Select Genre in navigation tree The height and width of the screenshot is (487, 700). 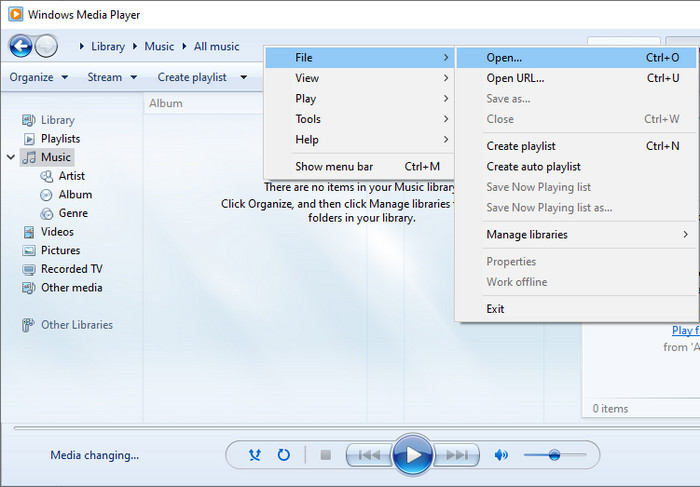(x=73, y=213)
